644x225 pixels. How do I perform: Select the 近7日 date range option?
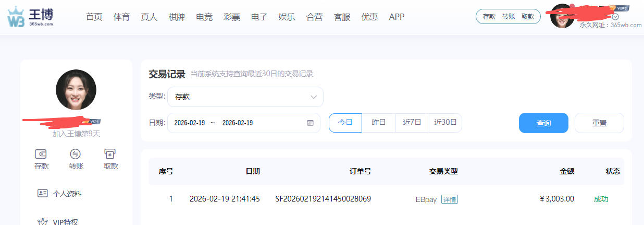(x=412, y=123)
